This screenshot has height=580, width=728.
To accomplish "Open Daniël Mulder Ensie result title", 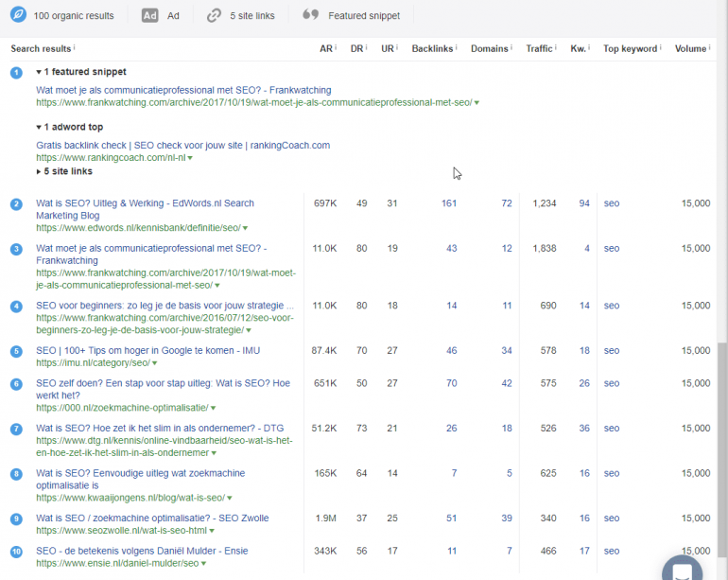I will (x=142, y=552).
